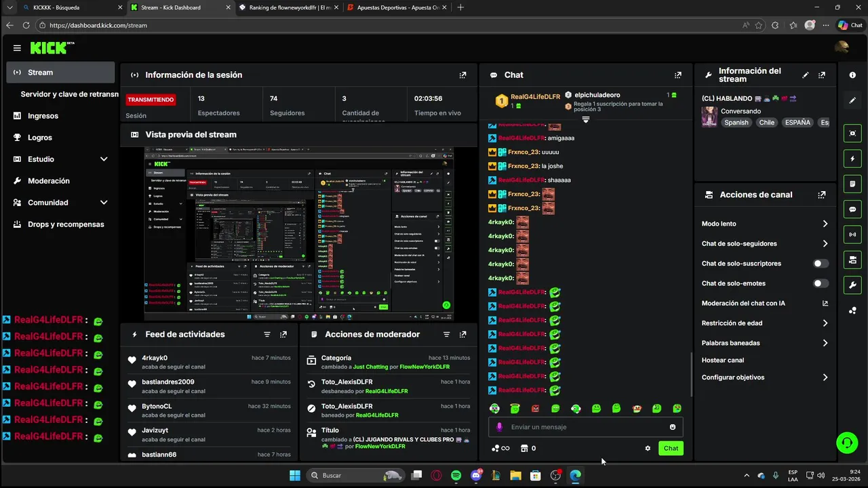Click the three-dots points icon in the right sidebar
Screen dimensions: 868x488
coord(852,310)
